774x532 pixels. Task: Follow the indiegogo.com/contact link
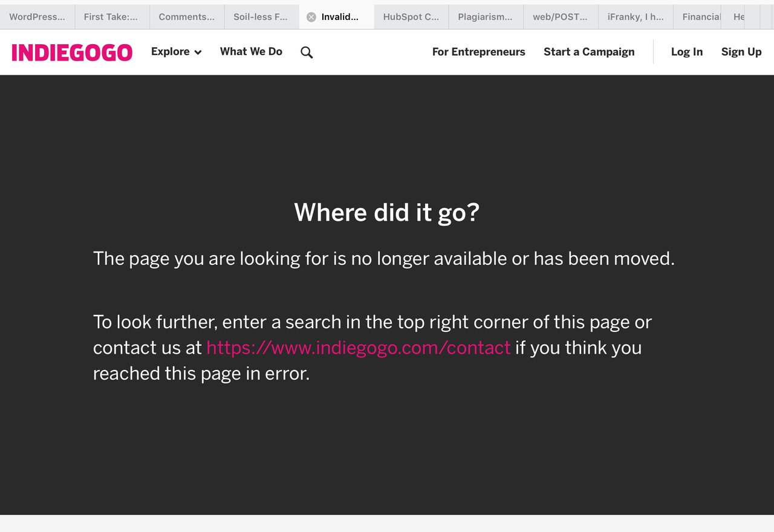(359, 348)
